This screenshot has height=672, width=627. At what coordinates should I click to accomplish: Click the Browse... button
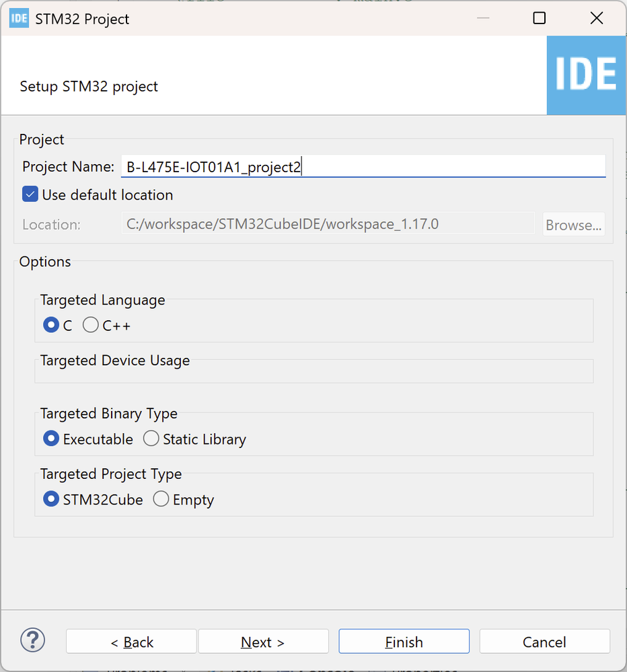click(574, 224)
